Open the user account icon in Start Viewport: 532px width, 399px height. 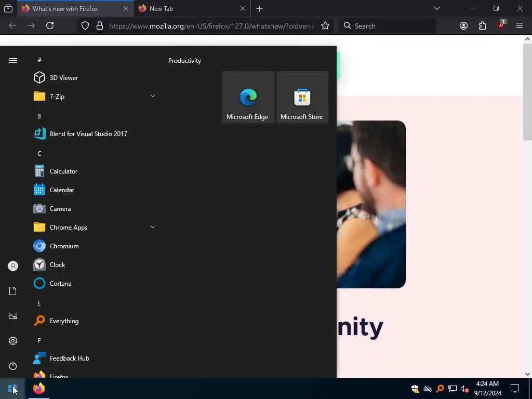(13, 266)
